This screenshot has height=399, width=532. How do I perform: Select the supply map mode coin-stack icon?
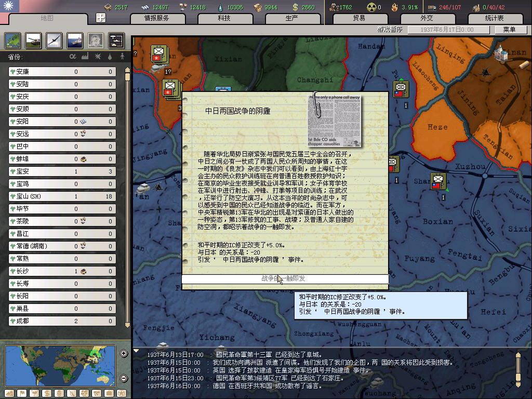(x=59, y=393)
